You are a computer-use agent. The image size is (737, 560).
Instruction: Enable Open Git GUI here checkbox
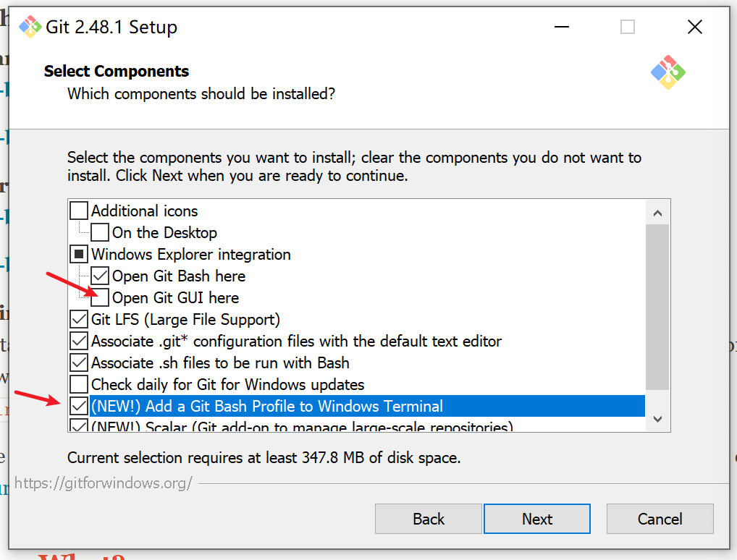pyautogui.click(x=100, y=298)
